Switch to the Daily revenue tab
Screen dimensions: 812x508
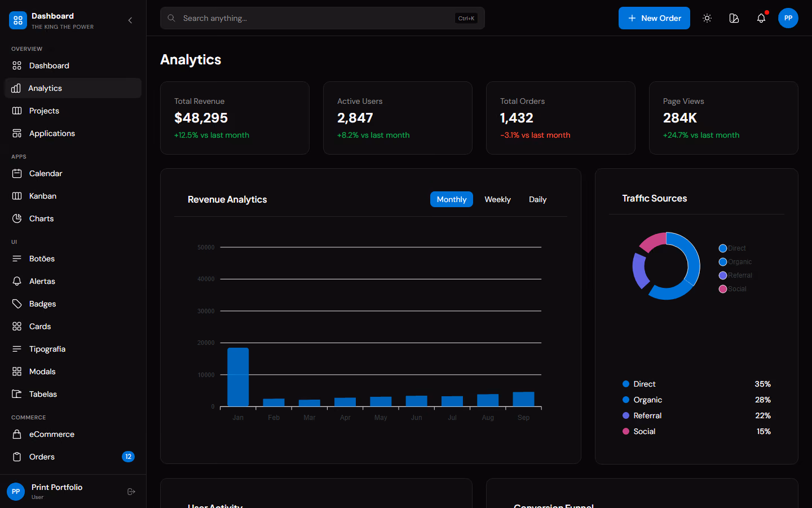[x=538, y=199]
